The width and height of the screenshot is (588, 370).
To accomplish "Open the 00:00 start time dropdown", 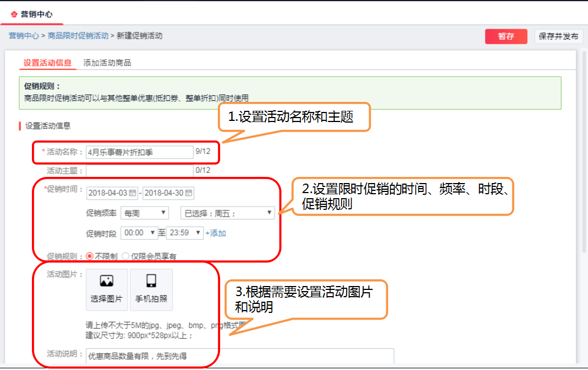I will point(139,232).
